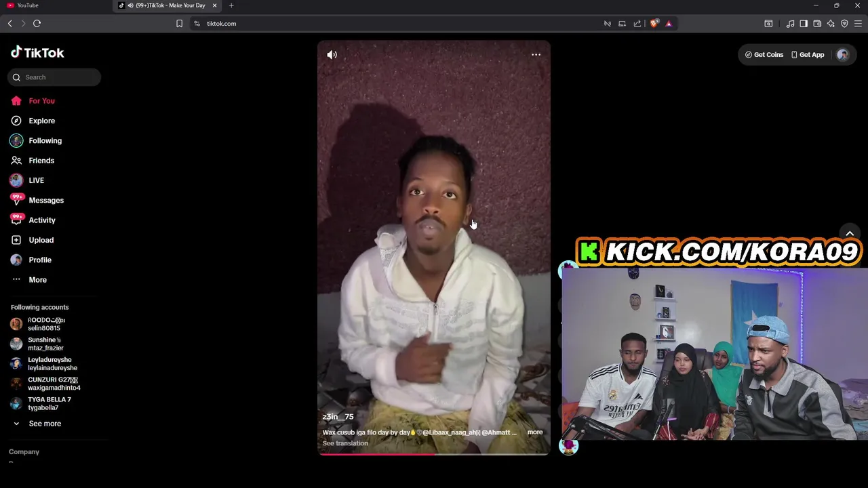
Task: Mute audio on the TikTok tab
Action: 130,5
